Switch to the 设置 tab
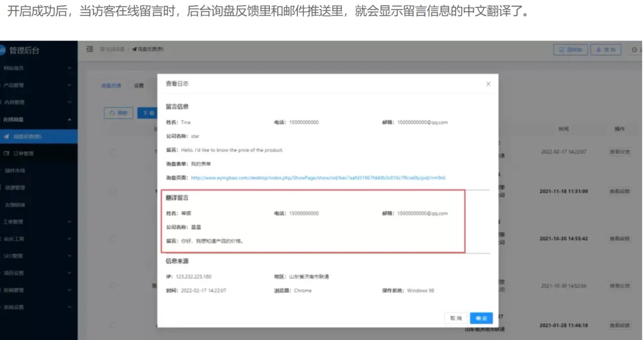 click(139, 86)
